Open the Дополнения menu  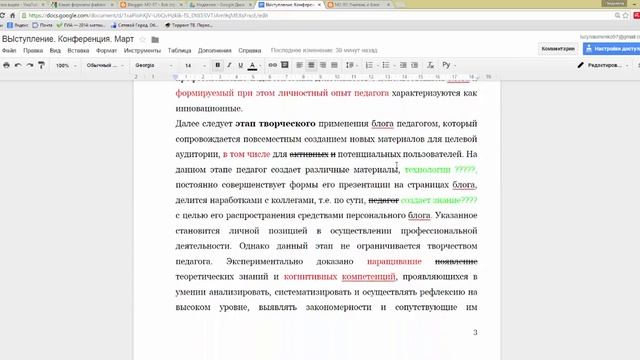(x=215, y=51)
